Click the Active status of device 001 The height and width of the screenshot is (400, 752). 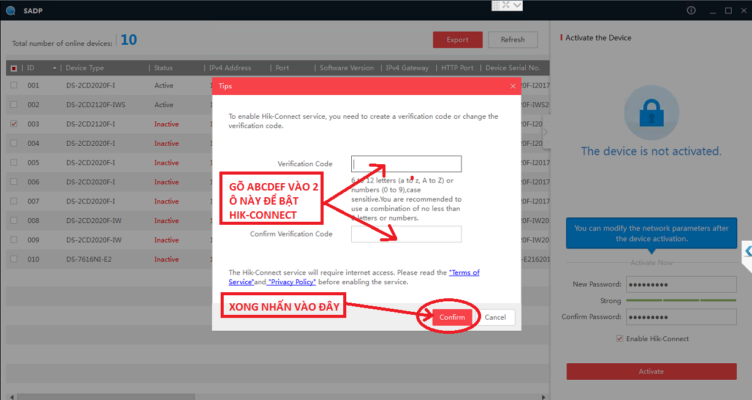[164, 85]
